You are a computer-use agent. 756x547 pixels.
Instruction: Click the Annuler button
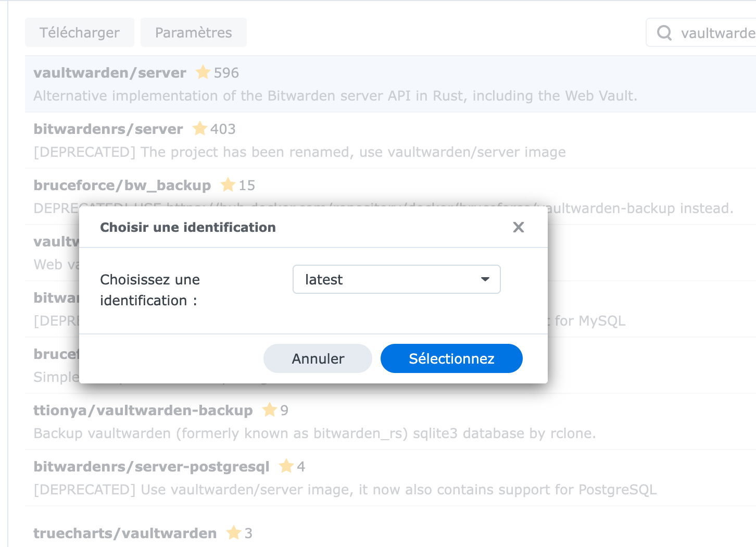318,358
